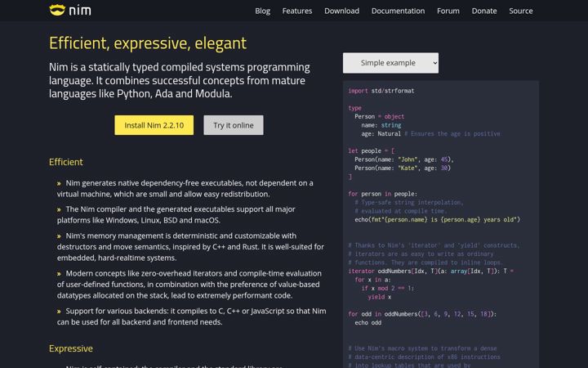The height and width of the screenshot is (368, 588).
Task: Expand the Simple example dropdown
Action: tap(390, 63)
